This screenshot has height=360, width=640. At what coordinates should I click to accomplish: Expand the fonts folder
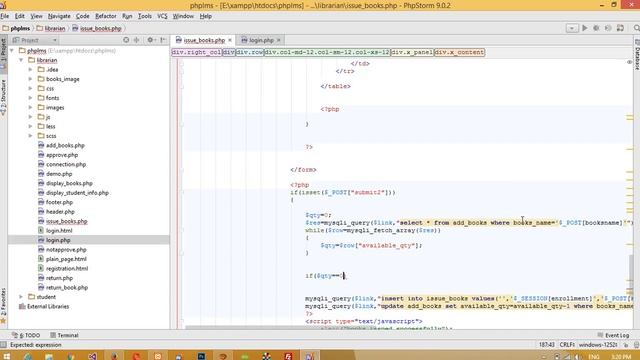click(x=31, y=98)
